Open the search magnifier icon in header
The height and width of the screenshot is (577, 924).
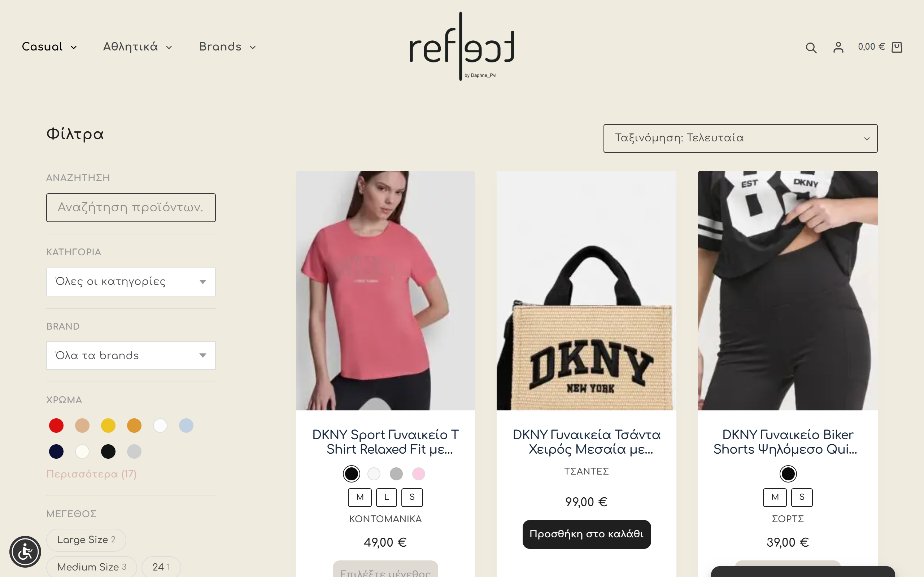(x=811, y=47)
